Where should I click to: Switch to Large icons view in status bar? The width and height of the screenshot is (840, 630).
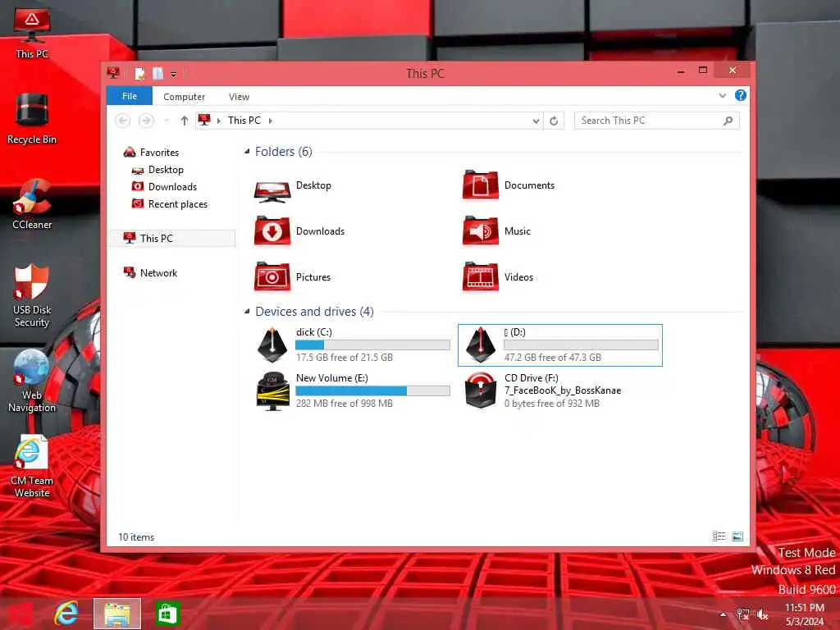tap(737, 536)
